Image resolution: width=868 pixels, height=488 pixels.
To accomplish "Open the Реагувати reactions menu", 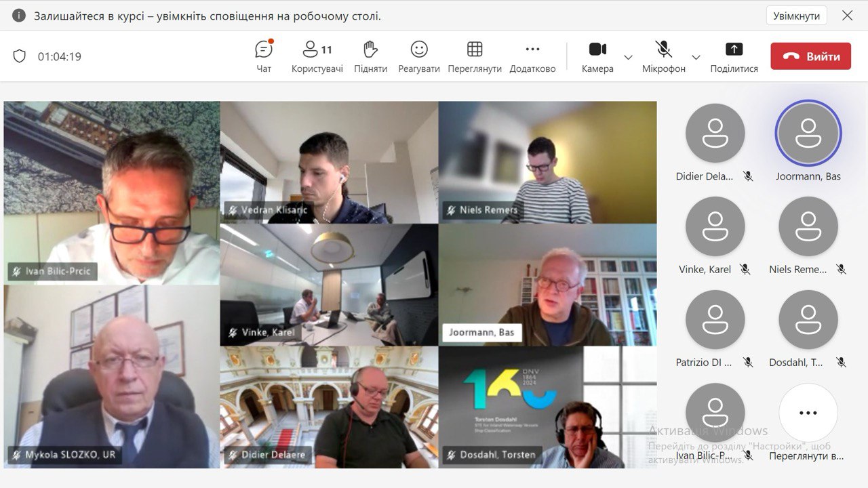I will [x=419, y=56].
